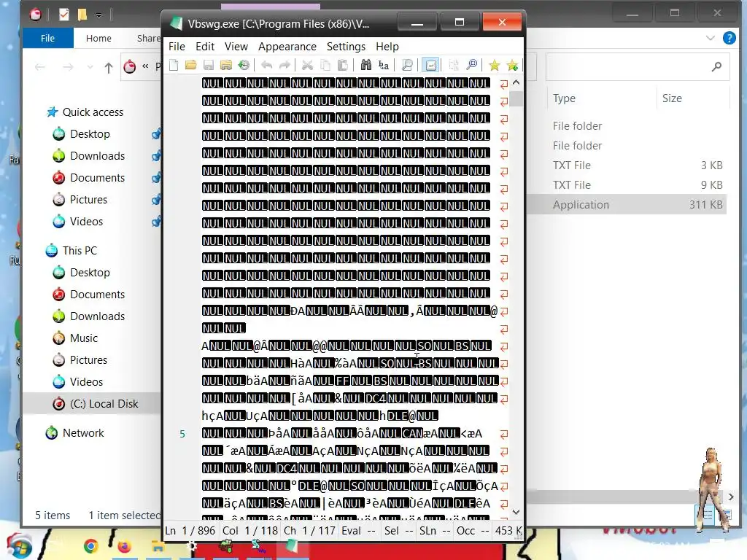Viewport: 747px width, 560px height.
Task: Click the Windows Start button
Action: tap(19, 547)
